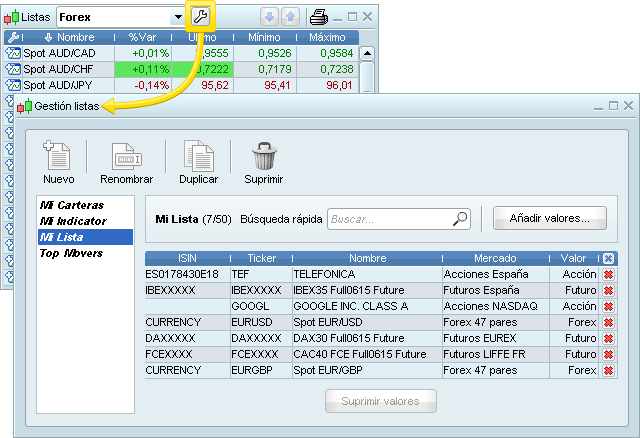Screen dimensions: 640x438
Task: Remove Spot EUR/GBP using red X
Action: pos(608,371)
